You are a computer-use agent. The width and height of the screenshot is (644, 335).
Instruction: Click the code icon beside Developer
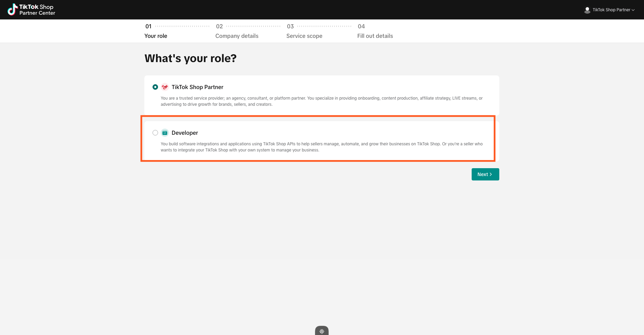point(165,133)
